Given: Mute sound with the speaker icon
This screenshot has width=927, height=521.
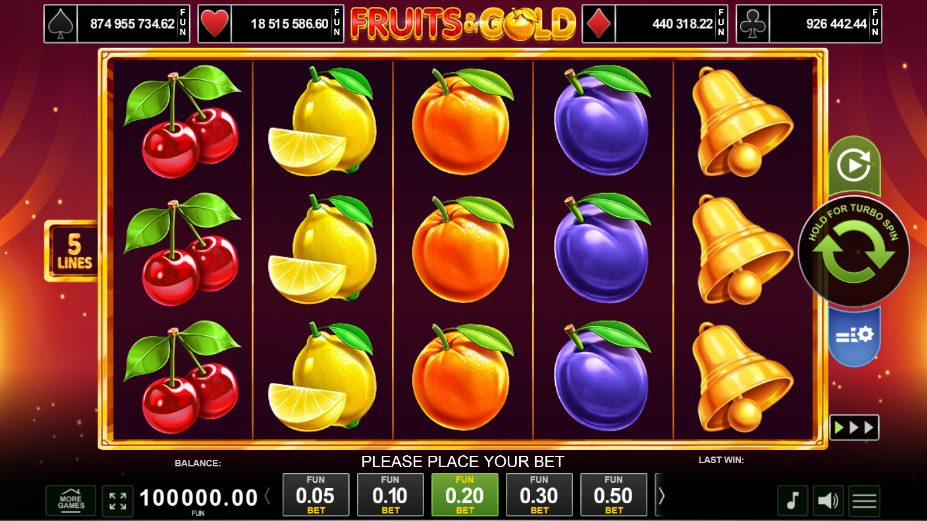Looking at the screenshot, I should click(x=828, y=500).
